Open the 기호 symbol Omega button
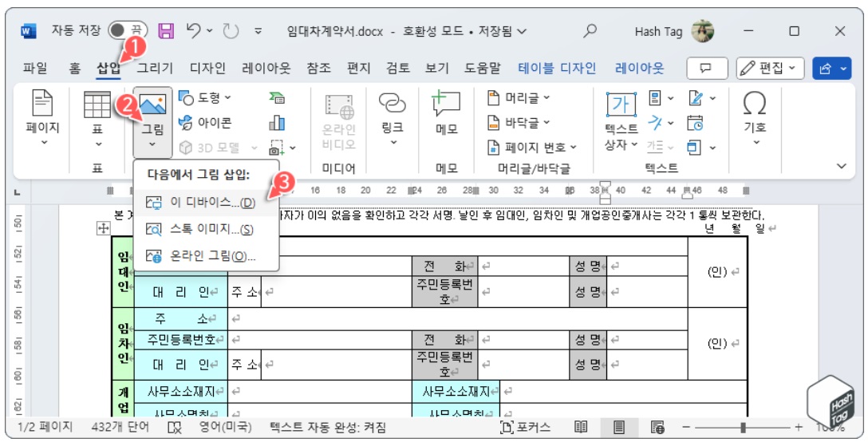Screen dimensions: 868x442 755,119
